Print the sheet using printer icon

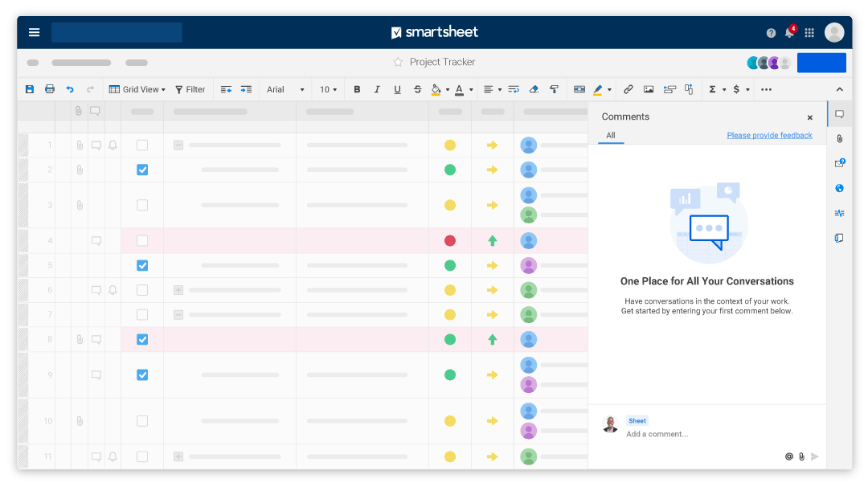click(50, 89)
